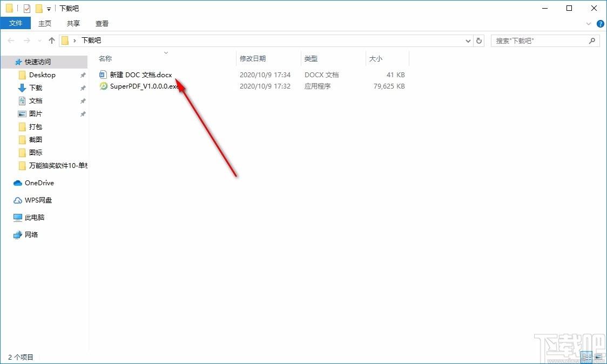Click the pin icon next to Desktop

coord(83,75)
